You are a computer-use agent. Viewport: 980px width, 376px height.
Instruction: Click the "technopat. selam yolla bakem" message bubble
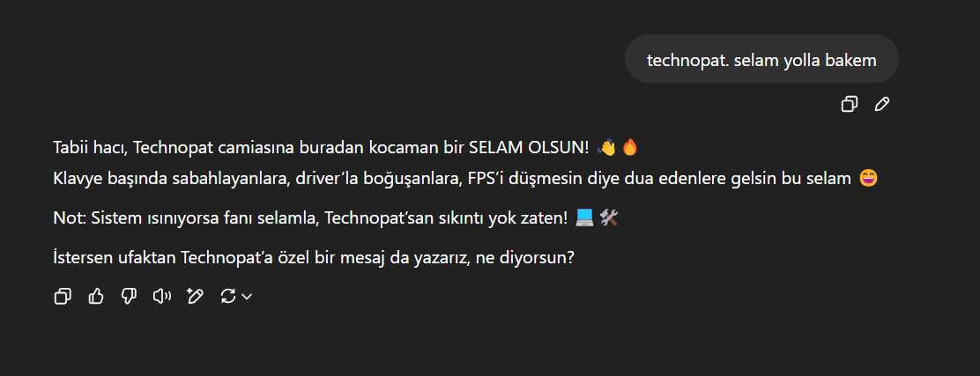coord(761,59)
